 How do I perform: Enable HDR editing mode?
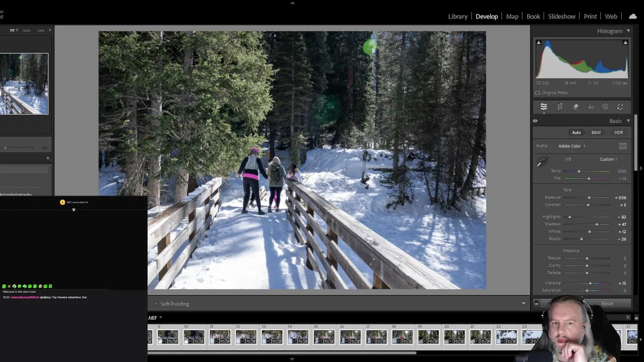click(619, 132)
